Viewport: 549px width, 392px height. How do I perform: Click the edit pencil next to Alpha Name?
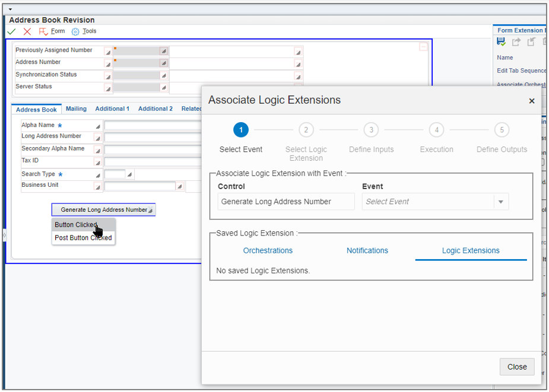[x=98, y=125]
